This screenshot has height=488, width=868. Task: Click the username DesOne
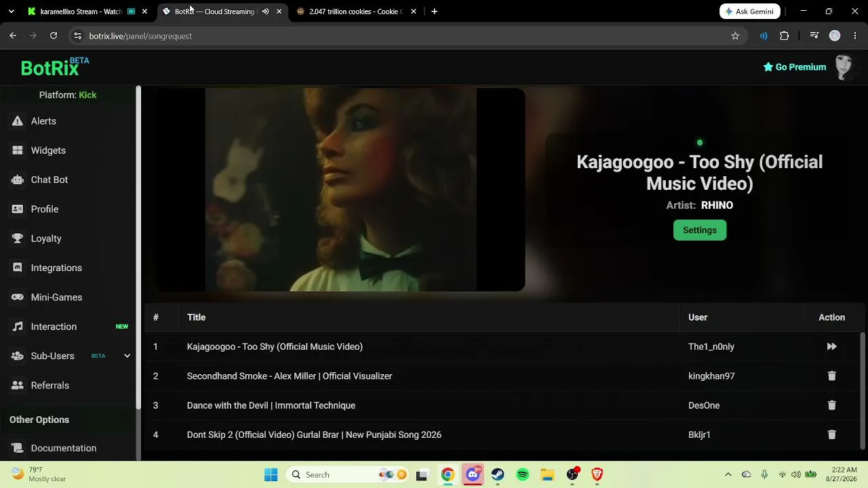click(704, 405)
